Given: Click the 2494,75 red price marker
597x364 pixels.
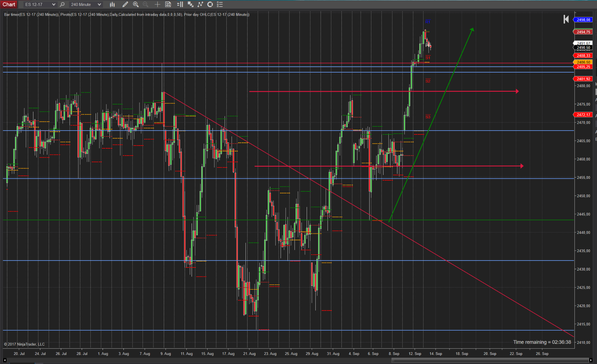Looking at the screenshot, I should (x=583, y=32).
